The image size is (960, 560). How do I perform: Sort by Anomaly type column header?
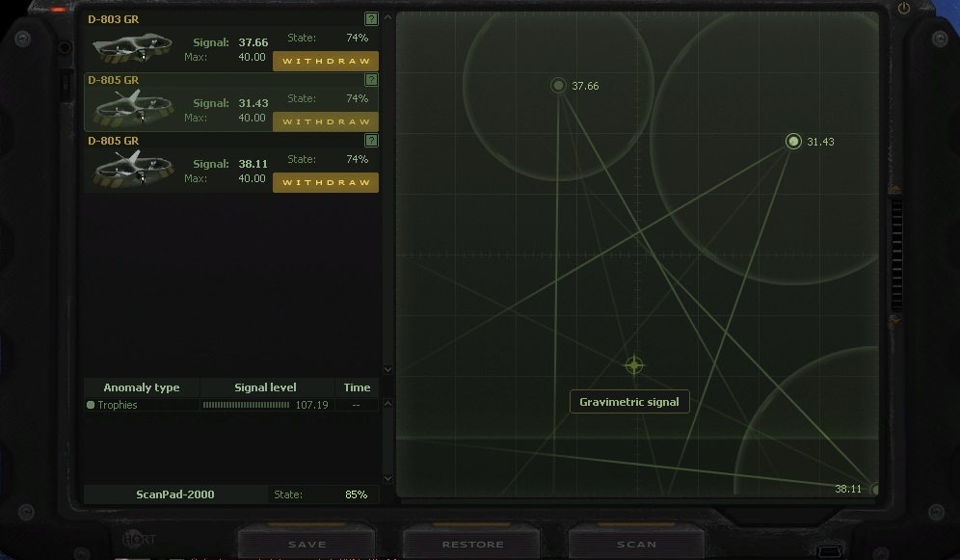click(142, 387)
